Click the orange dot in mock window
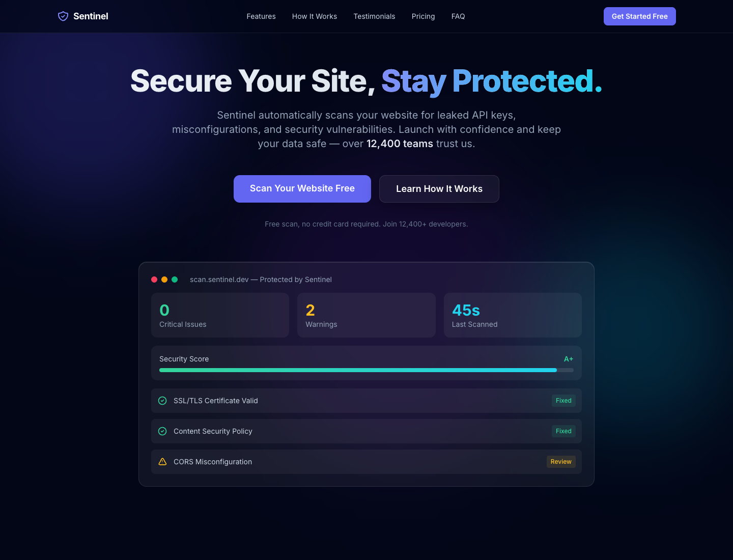The image size is (733, 560). pos(164,279)
